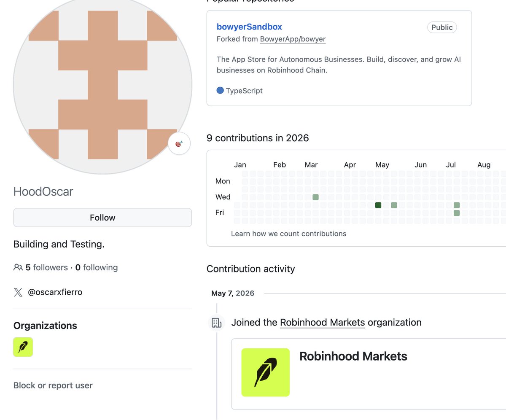Click the HoodOscar username text
This screenshot has height=420, width=506.
(43, 191)
